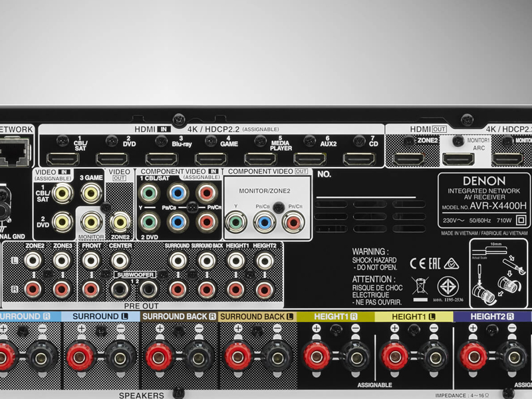The image size is (532, 399).
Task: Click the white FRONT left pre-out jack
Action: click(91, 261)
